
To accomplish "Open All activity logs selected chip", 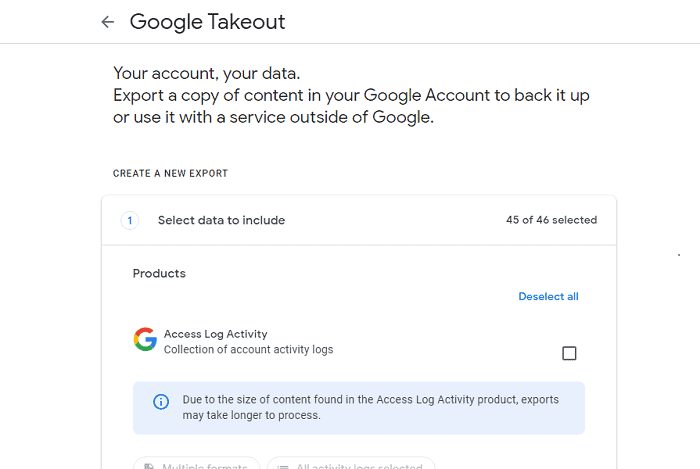I will click(x=351, y=463).
